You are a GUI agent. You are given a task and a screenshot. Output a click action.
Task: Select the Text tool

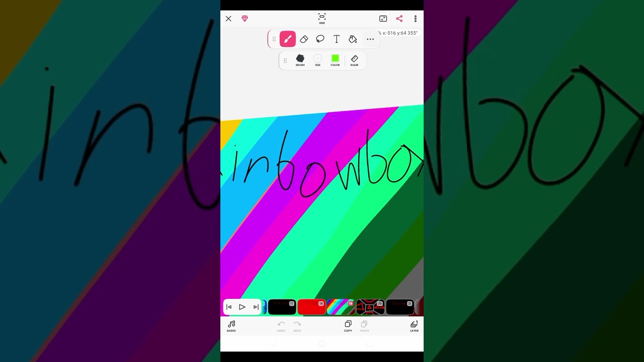(337, 39)
